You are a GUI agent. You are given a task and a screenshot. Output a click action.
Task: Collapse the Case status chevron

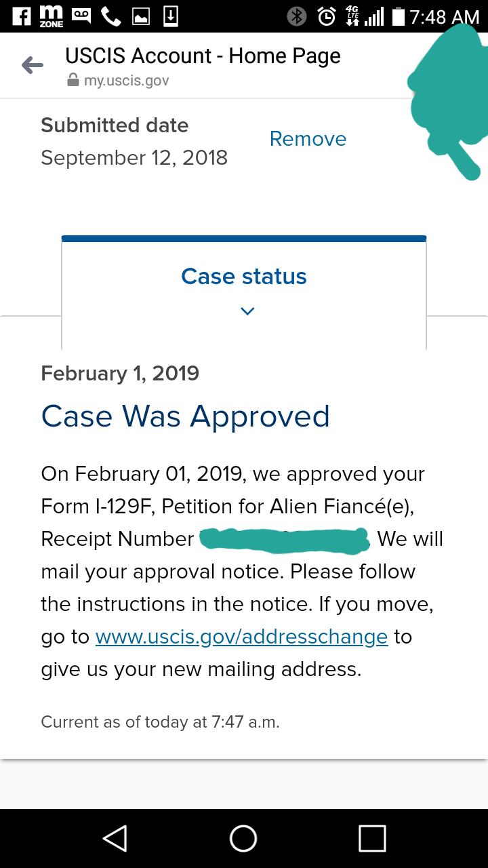coord(247,311)
